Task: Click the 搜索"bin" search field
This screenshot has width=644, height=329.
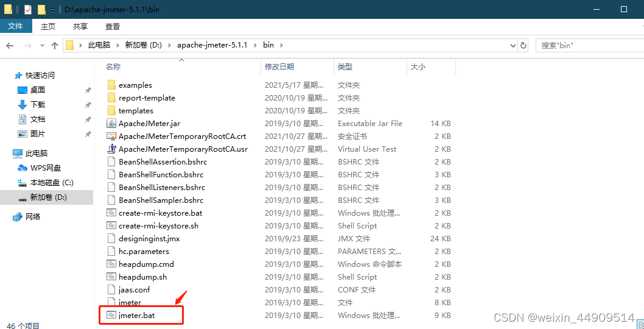Action: pyautogui.click(x=590, y=45)
